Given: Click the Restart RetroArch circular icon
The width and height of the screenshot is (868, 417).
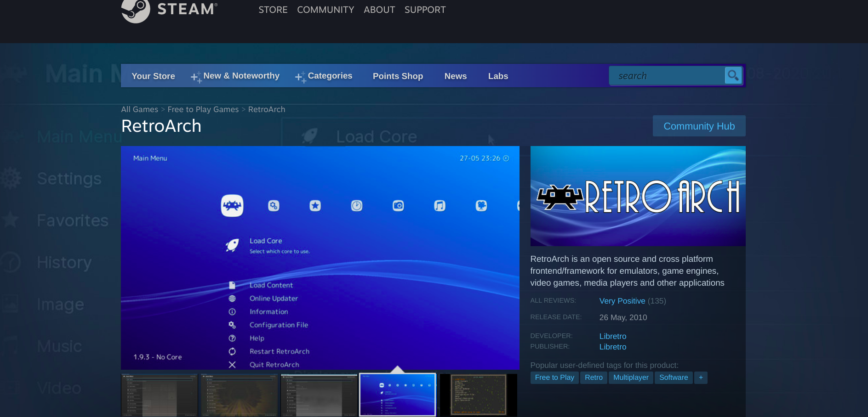Looking at the screenshot, I should coord(232,351).
